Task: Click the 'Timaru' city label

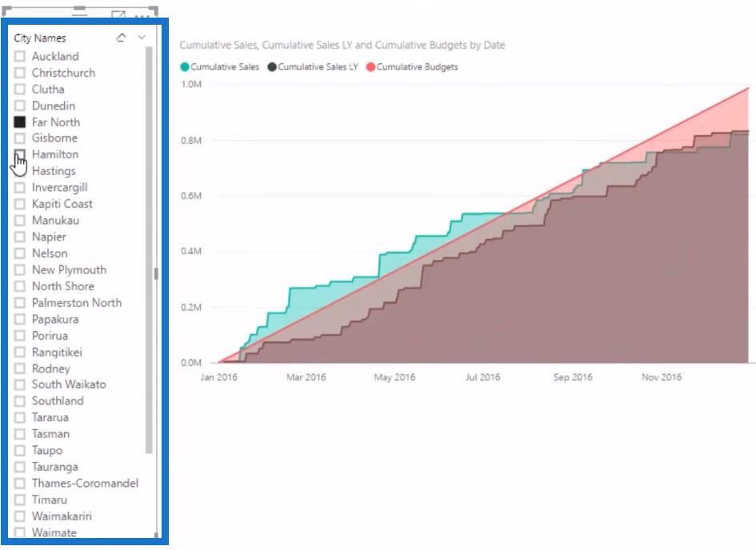Action: point(50,500)
